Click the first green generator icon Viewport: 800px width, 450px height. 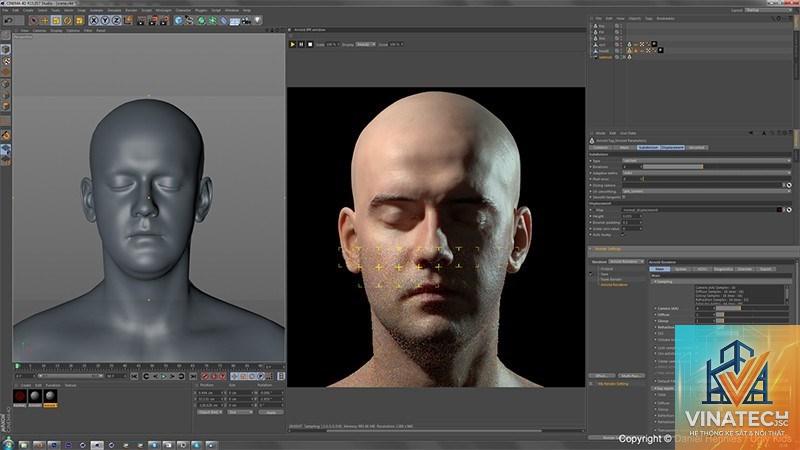point(202,20)
